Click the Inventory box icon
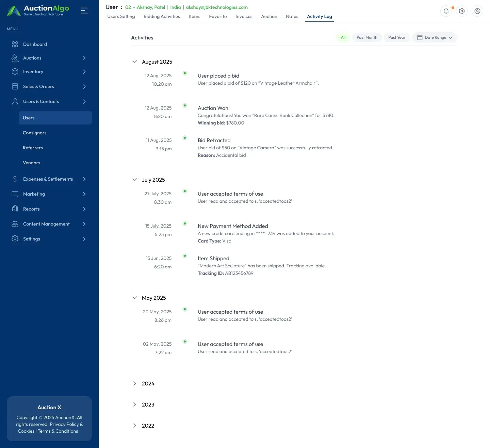Image resolution: width=490 pixels, height=448 pixels. point(15,71)
